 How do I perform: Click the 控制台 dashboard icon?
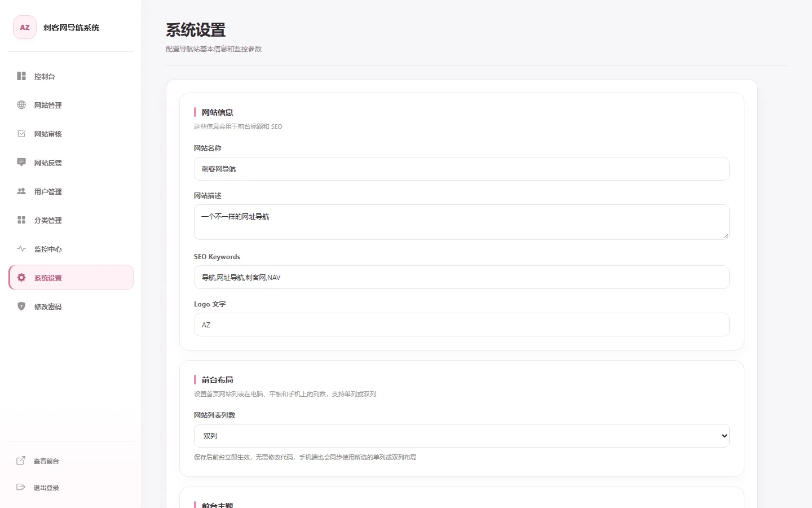pos(21,76)
